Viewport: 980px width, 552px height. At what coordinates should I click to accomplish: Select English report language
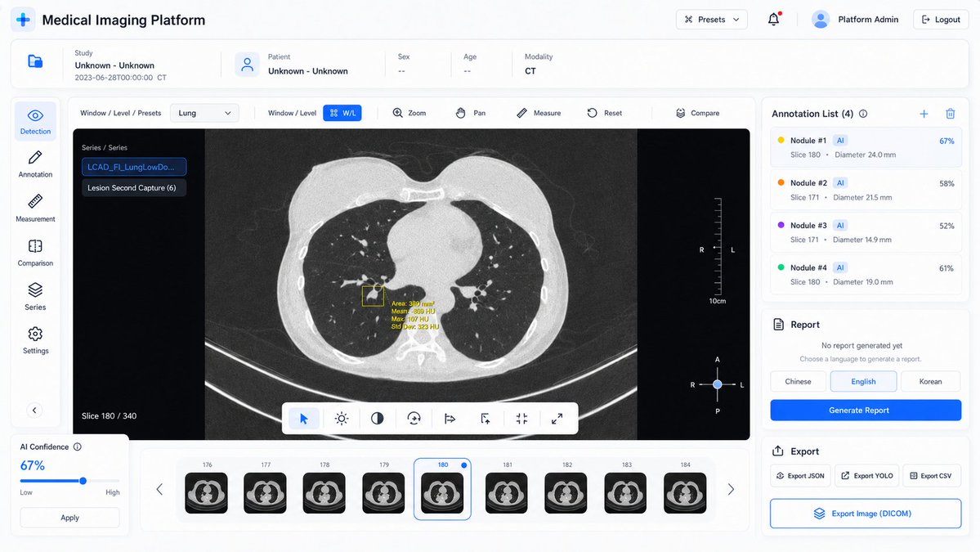tap(863, 381)
